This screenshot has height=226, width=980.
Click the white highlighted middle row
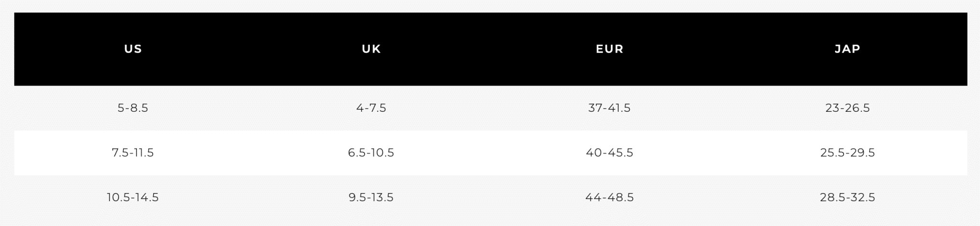pos(490,153)
